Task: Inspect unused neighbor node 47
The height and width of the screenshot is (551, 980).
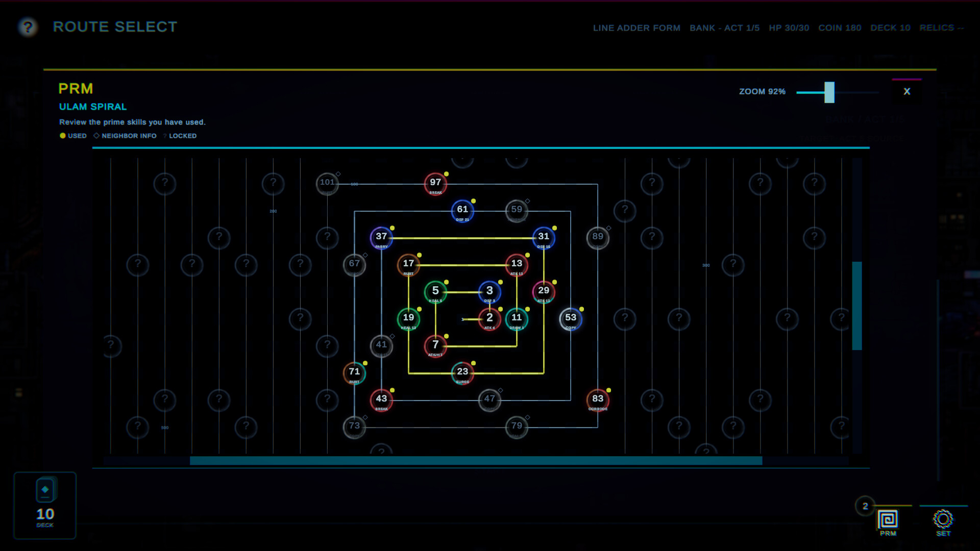Action: click(x=489, y=400)
